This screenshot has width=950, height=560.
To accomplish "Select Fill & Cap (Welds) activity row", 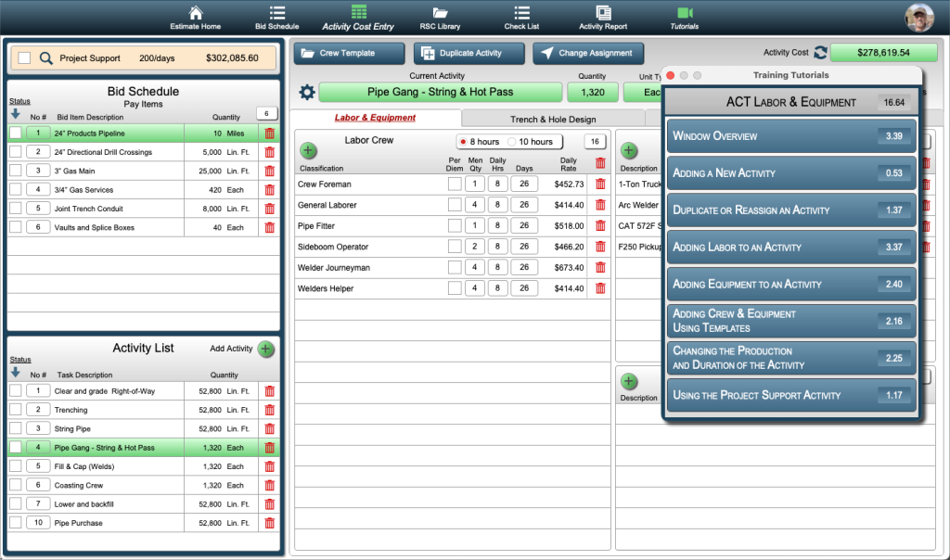I will (x=143, y=466).
